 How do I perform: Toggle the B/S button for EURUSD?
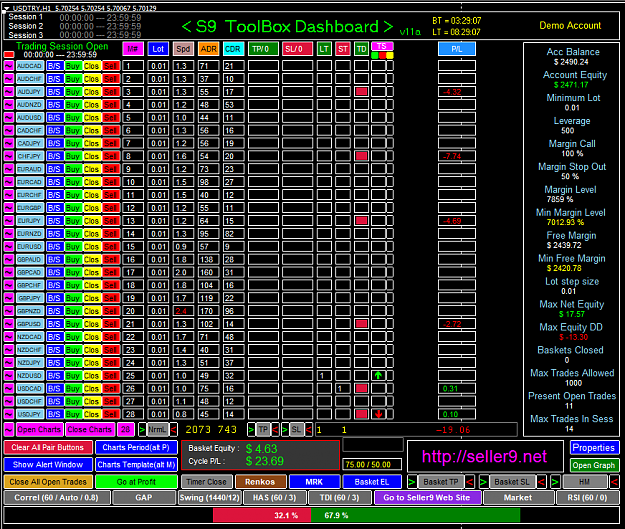pyautogui.click(x=54, y=247)
